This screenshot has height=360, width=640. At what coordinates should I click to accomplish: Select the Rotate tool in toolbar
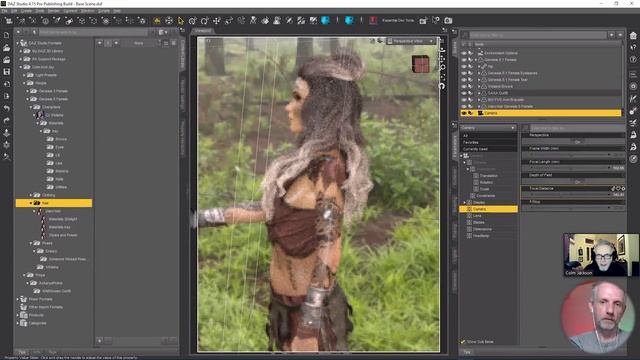tap(204, 20)
